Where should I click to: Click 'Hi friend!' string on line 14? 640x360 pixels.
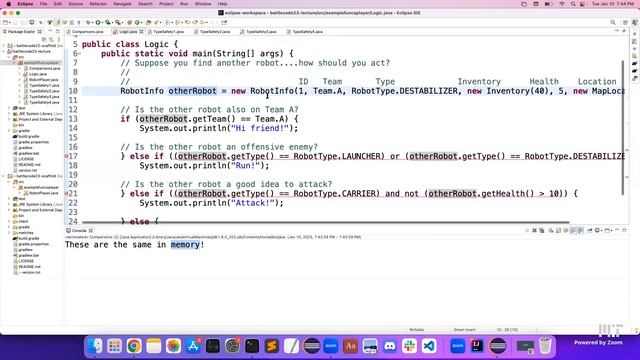click(x=260, y=128)
